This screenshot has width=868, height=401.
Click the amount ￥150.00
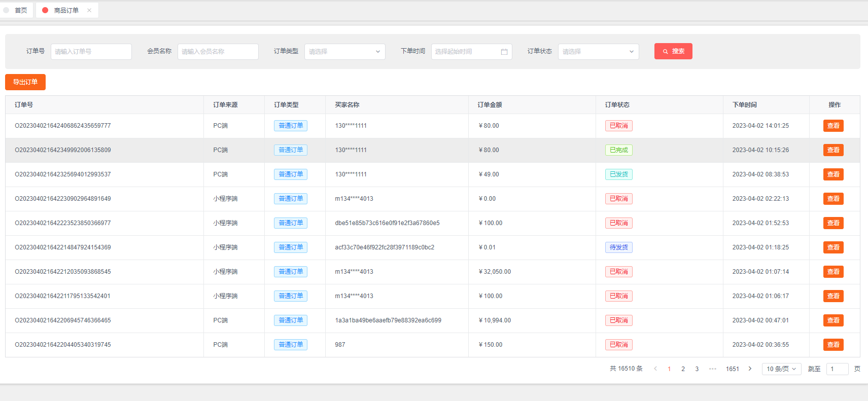(x=490, y=345)
